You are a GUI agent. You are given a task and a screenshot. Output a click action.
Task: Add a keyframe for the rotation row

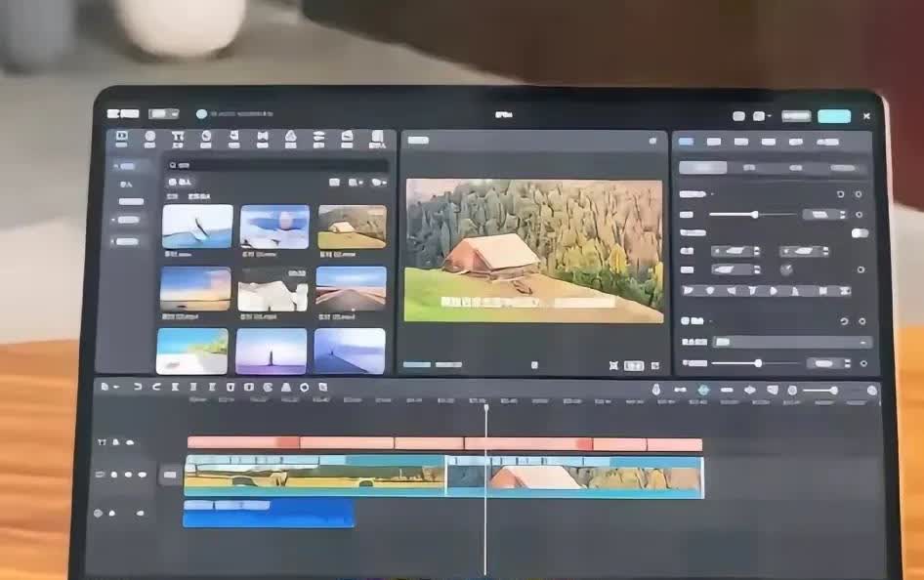click(x=861, y=269)
